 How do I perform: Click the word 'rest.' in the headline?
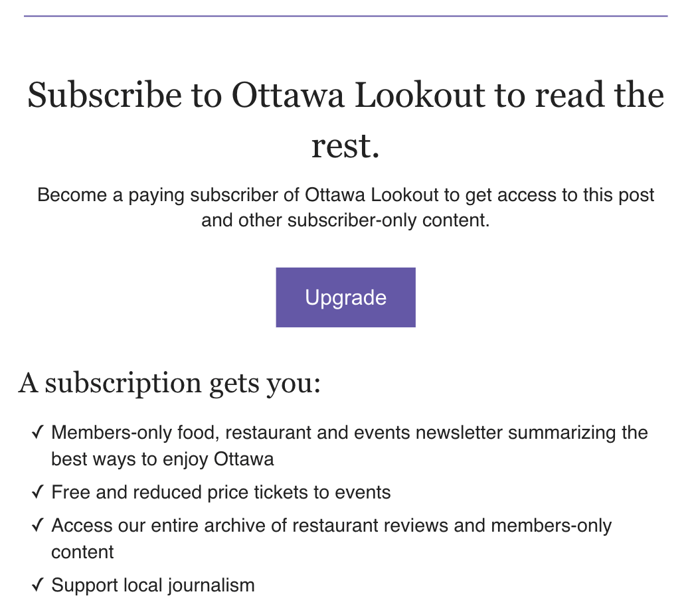point(345,147)
